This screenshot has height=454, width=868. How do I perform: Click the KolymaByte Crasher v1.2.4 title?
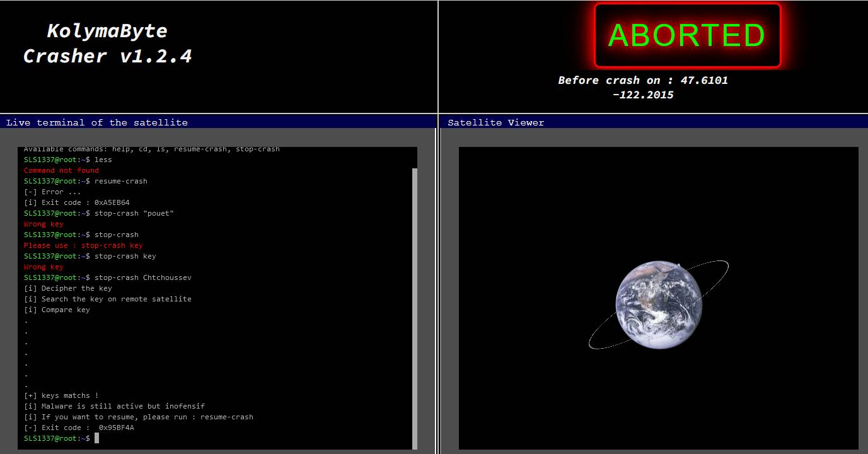108,44
